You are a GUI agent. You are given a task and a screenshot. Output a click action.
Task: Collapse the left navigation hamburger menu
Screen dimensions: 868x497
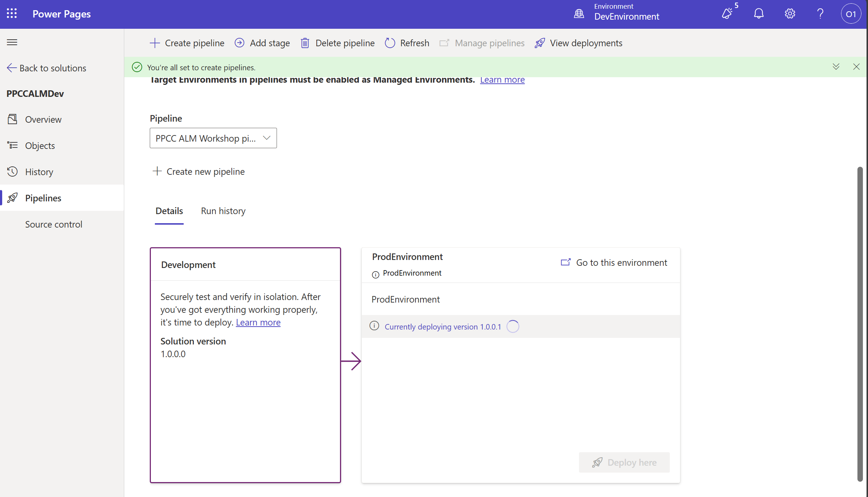coord(12,42)
